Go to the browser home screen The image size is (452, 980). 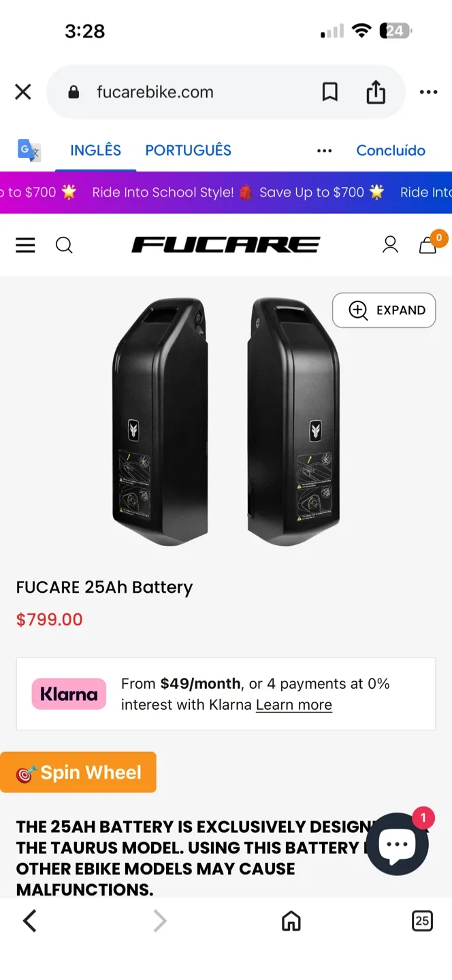click(291, 921)
